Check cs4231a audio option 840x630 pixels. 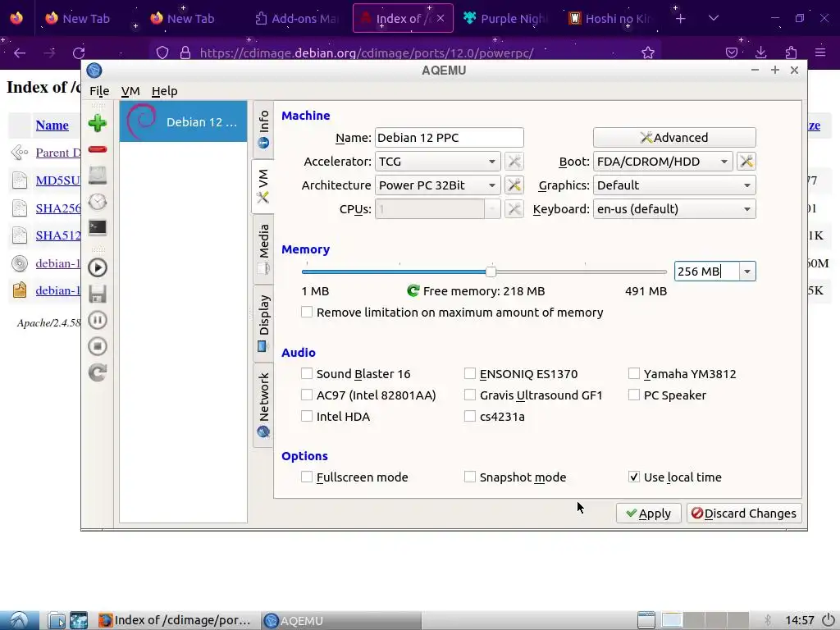(470, 416)
